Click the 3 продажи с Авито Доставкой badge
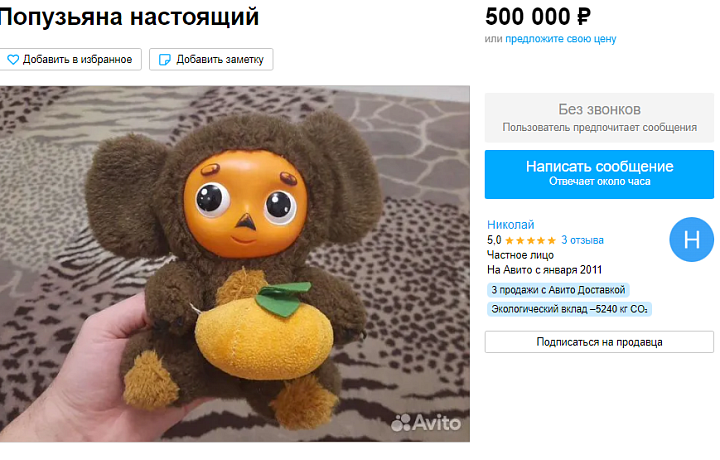The height and width of the screenshot is (460, 720). point(558,290)
